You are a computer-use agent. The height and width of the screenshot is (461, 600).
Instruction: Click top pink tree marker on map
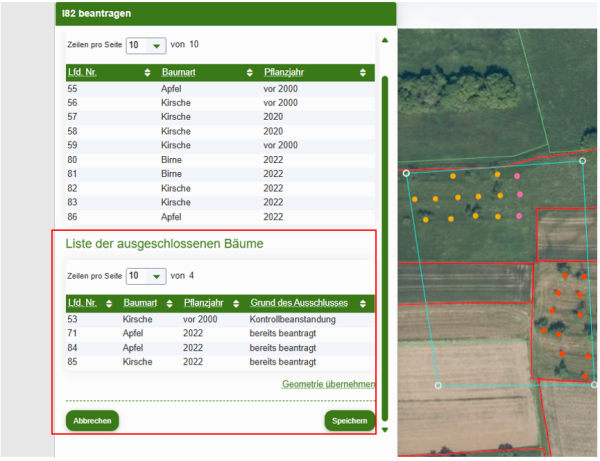pos(517,176)
